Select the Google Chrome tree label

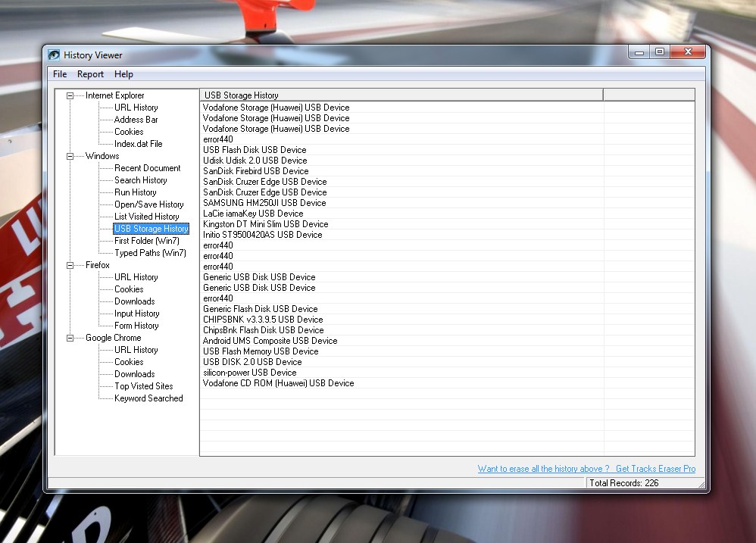pos(114,339)
